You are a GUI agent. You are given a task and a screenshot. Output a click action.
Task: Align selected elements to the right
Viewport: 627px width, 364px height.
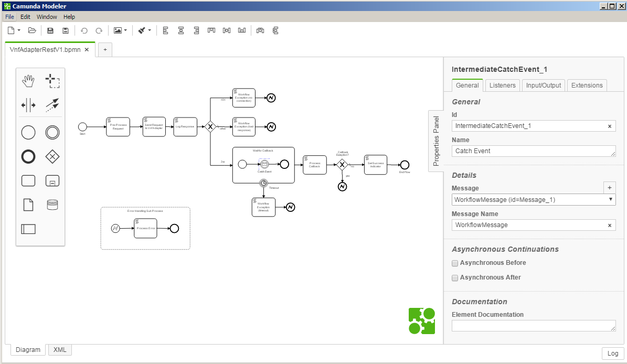pyautogui.click(x=196, y=30)
